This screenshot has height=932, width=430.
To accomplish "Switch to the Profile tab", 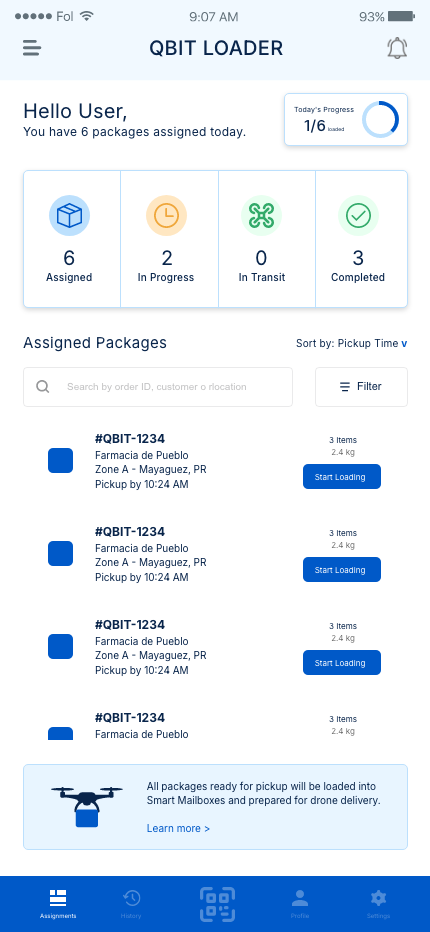I will point(300,904).
